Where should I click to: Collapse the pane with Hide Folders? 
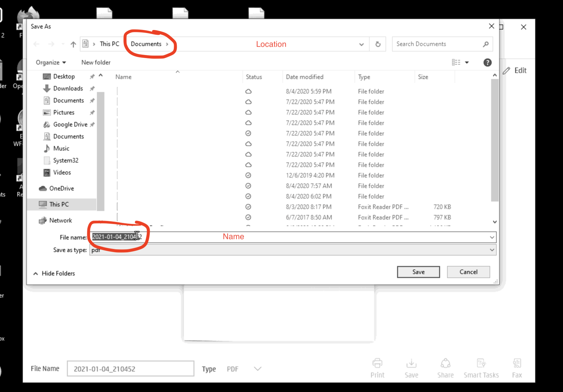tap(54, 273)
